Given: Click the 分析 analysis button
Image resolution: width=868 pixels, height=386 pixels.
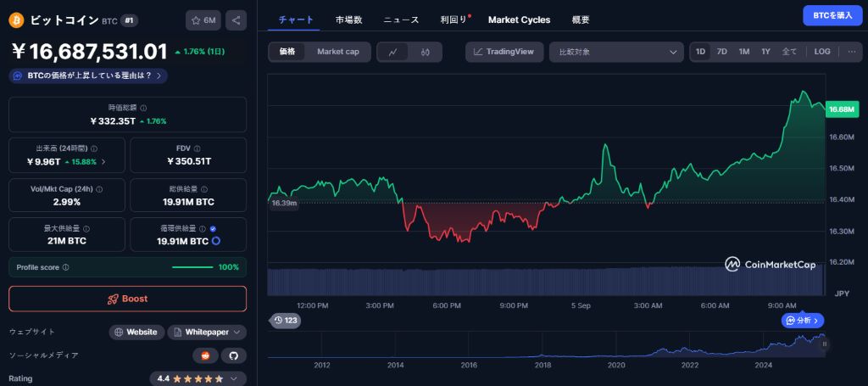Looking at the screenshot, I should (x=803, y=320).
